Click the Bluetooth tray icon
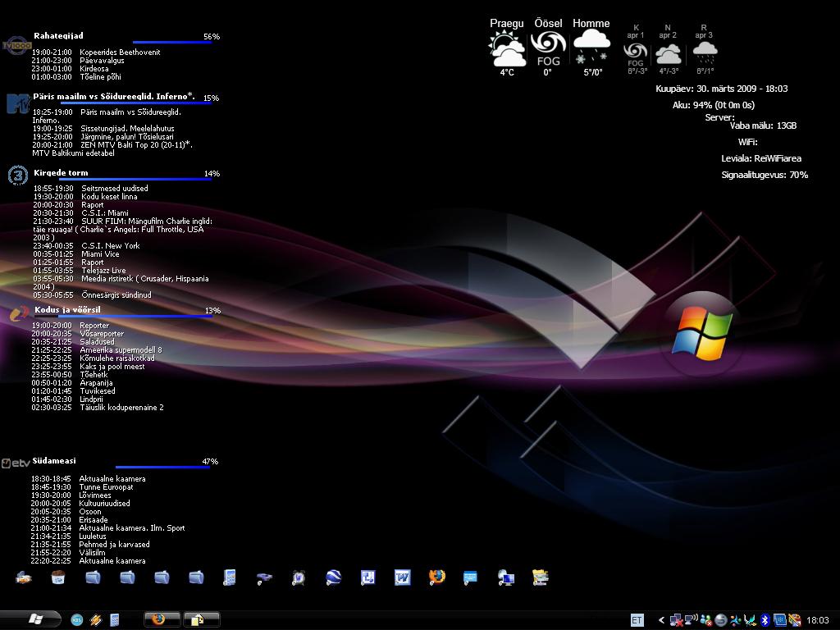The image size is (840, 630). coord(765,620)
